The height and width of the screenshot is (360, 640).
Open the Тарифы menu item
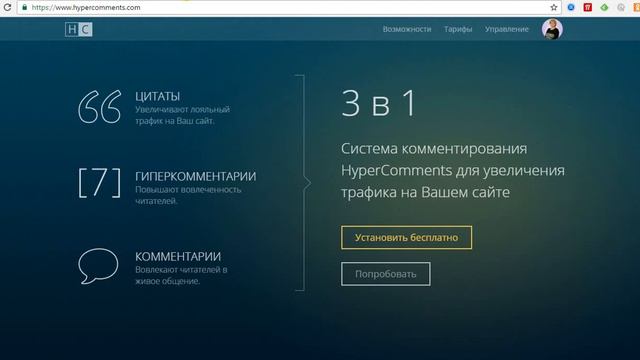458,29
